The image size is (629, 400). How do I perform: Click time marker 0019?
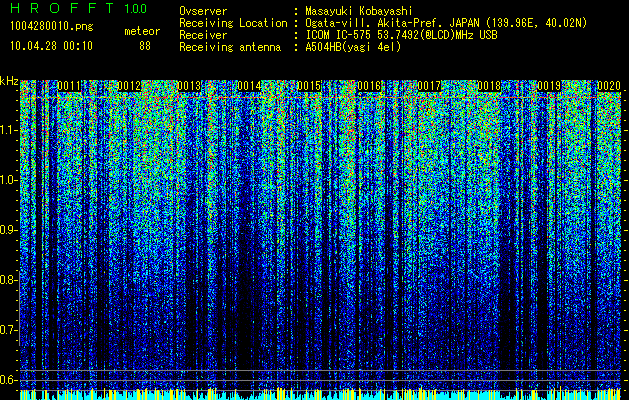[549, 86]
